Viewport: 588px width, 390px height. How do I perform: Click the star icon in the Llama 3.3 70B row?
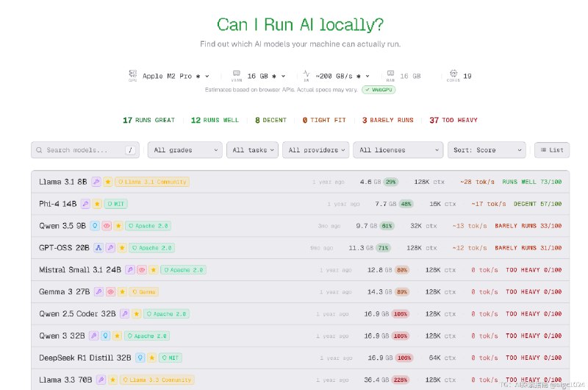[x=112, y=380]
